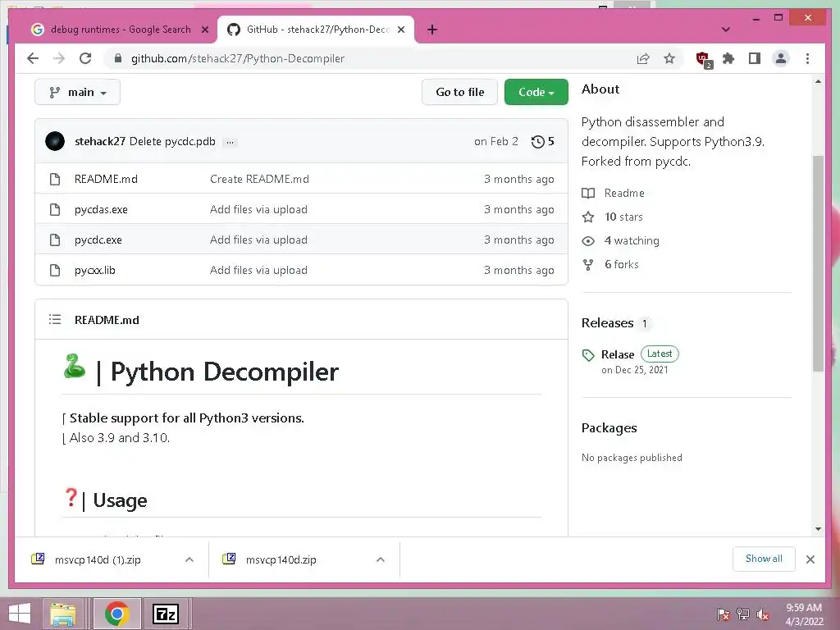
Task: Open File Explorer from taskbar
Action: [x=63, y=614]
